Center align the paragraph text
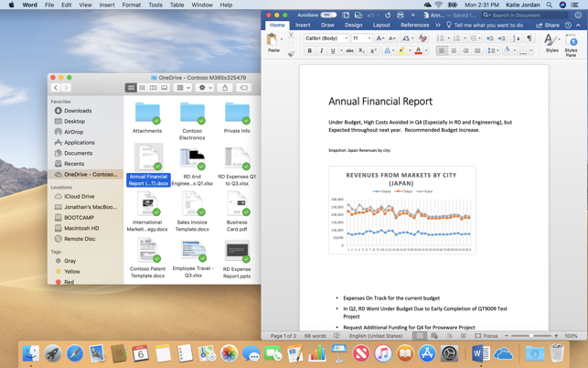 tap(454, 50)
